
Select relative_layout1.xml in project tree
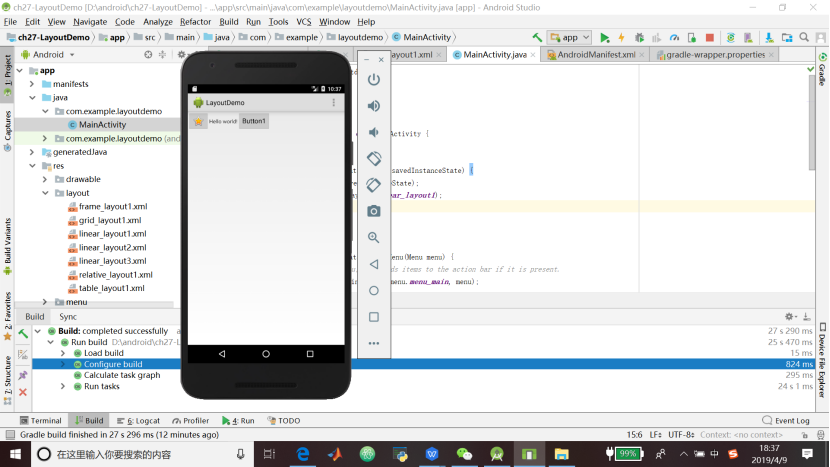click(115, 274)
